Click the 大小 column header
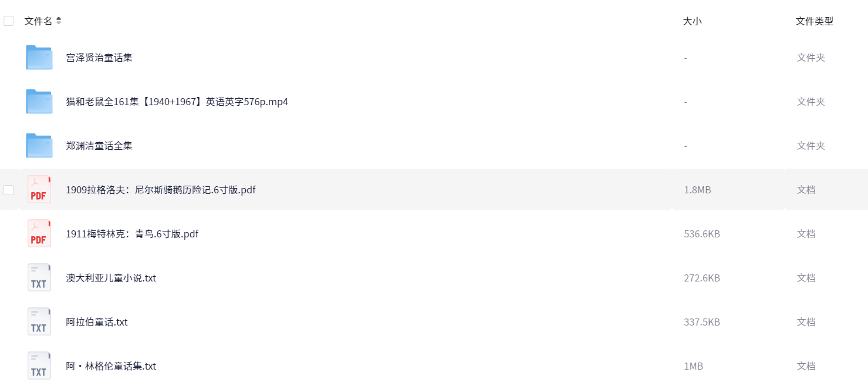Image resolution: width=868 pixels, height=389 pixels. (692, 21)
